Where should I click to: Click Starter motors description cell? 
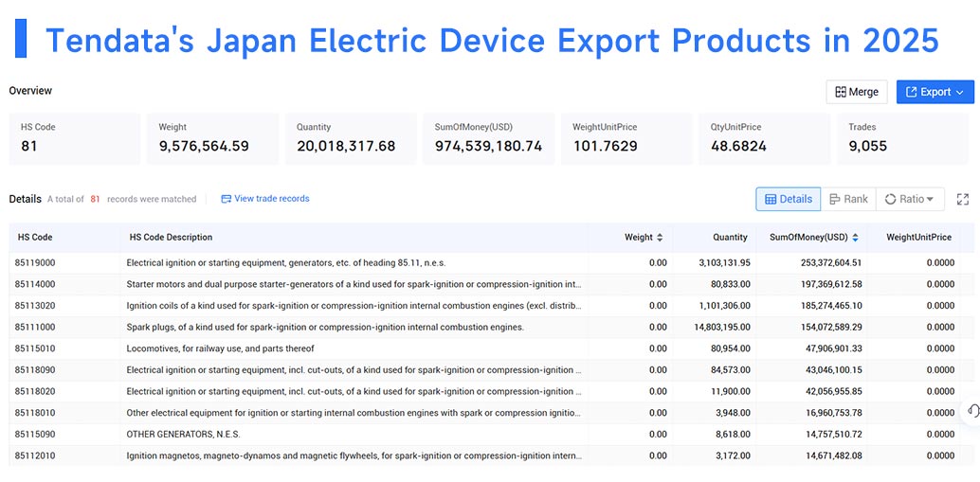(x=354, y=284)
